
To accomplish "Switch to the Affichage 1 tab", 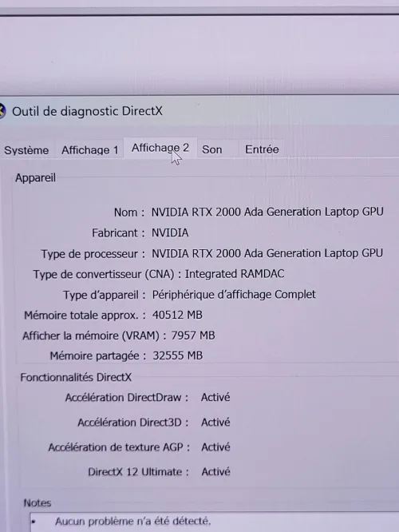I will 90,150.
